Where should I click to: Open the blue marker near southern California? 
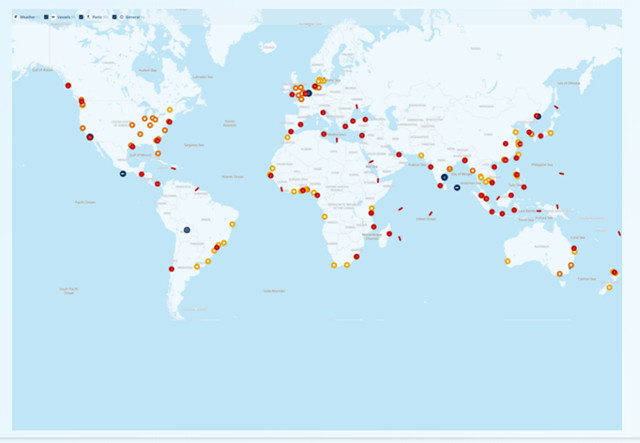tap(89, 136)
